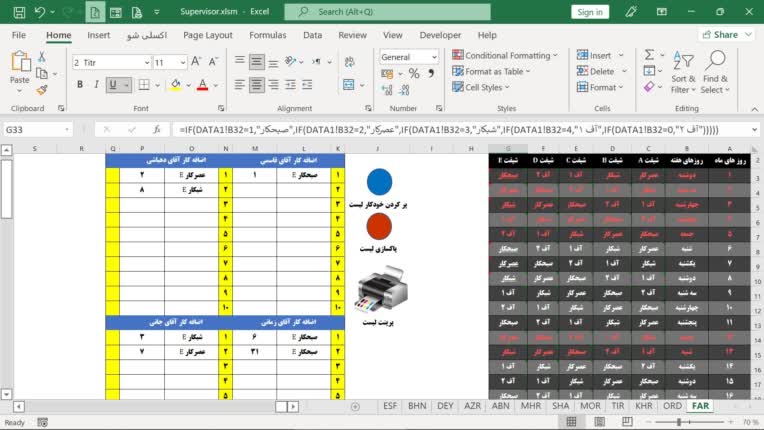Switch to Page Break Preview view

pyautogui.click(x=627, y=422)
